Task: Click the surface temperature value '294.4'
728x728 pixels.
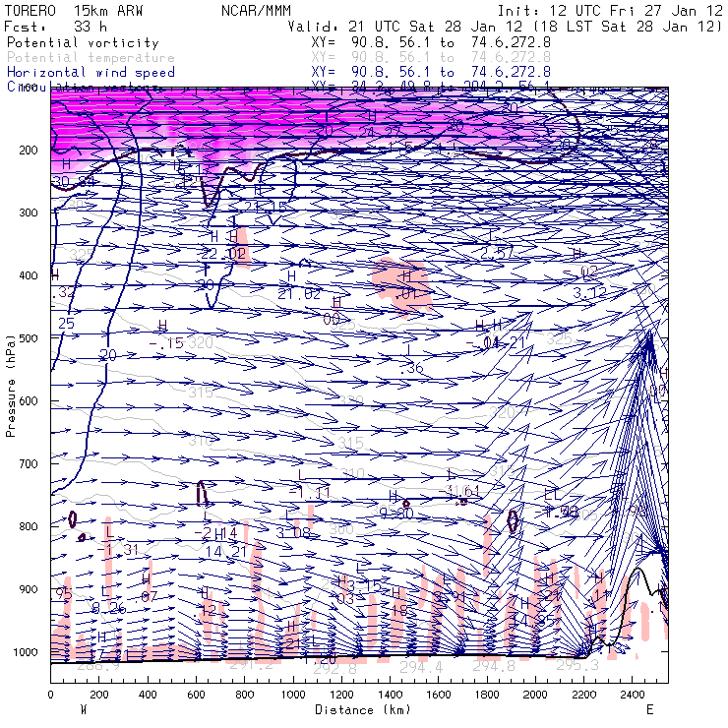Action: click(421, 668)
